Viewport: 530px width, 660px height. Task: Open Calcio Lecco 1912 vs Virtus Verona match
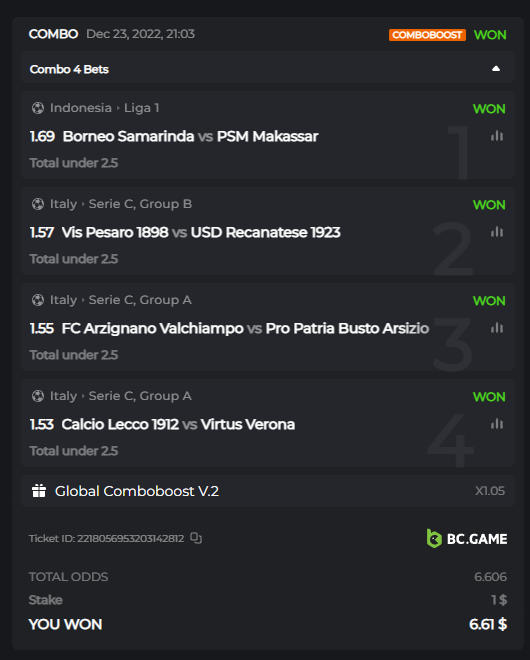coord(178,424)
